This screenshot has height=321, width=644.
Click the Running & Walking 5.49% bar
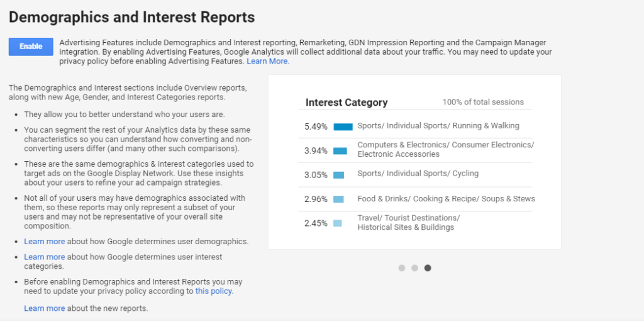343,127
